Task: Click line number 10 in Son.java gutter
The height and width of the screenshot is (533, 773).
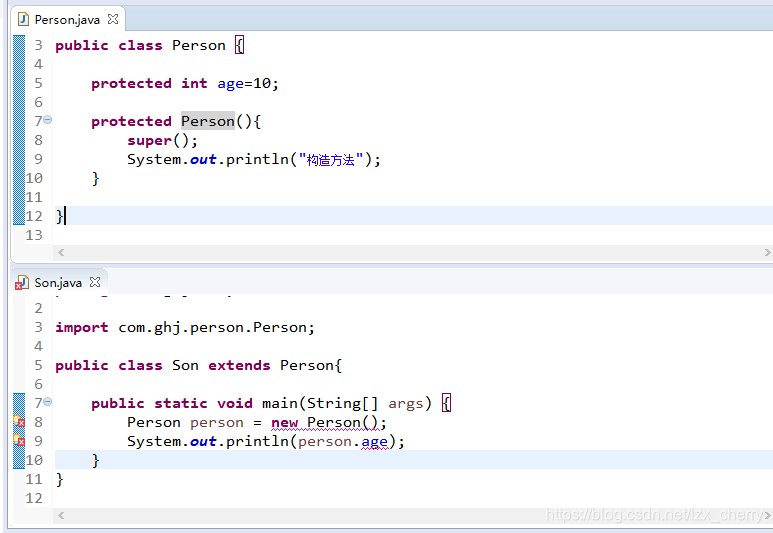Action: tap(34, 460)
